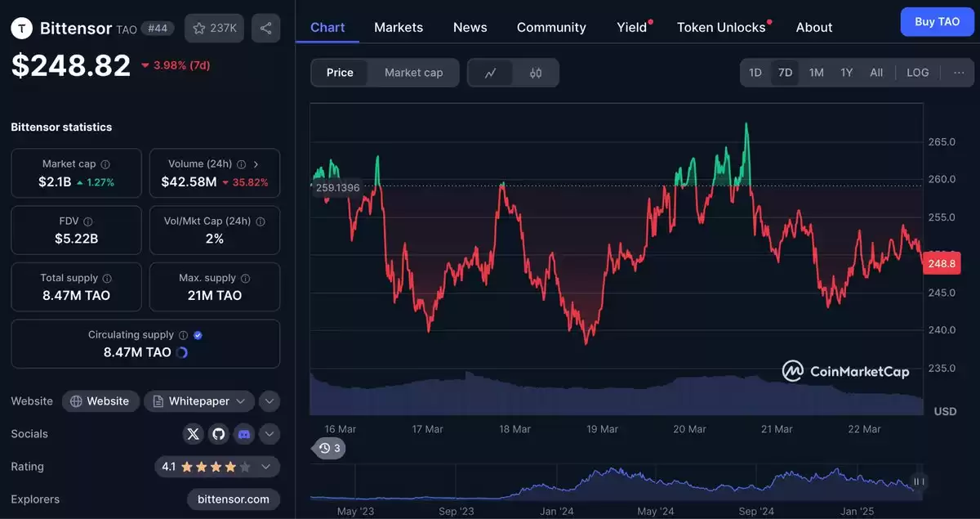Click the mini historical range chart
The image size is (980, 519).
click(617, 482)
